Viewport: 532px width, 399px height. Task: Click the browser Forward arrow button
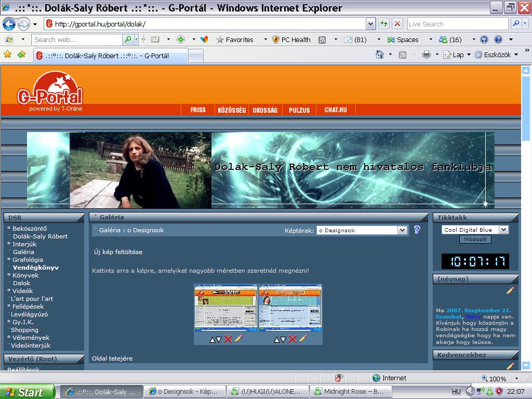click(23, 24)
